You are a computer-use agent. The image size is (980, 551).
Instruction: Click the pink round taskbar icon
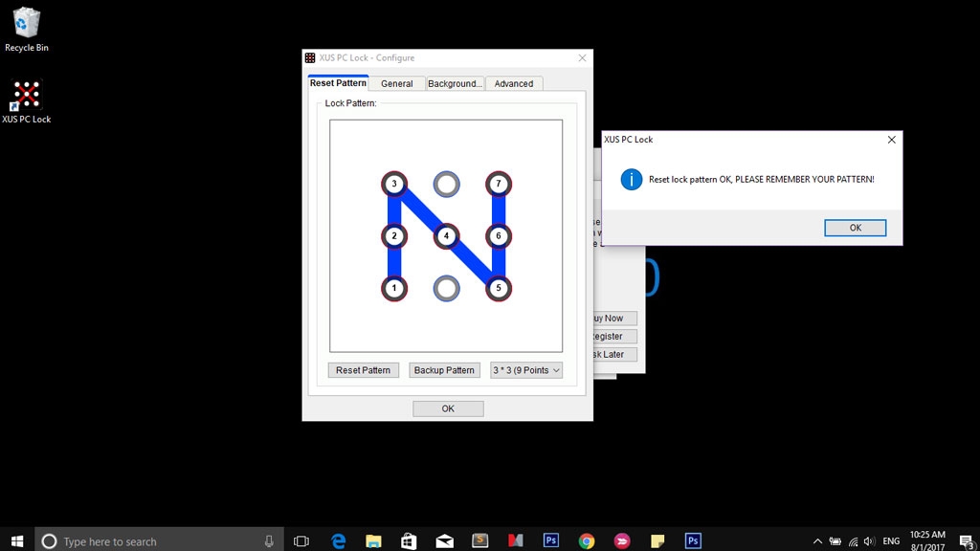point(622,541)
